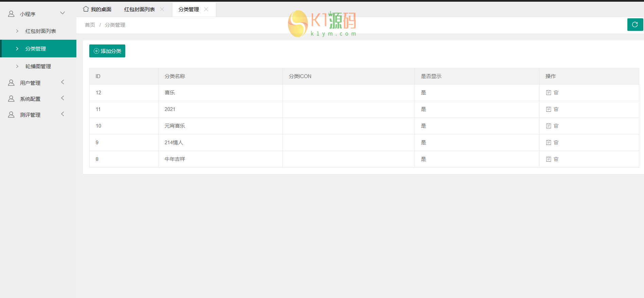Click the 添加分类 button

(107, 51)
